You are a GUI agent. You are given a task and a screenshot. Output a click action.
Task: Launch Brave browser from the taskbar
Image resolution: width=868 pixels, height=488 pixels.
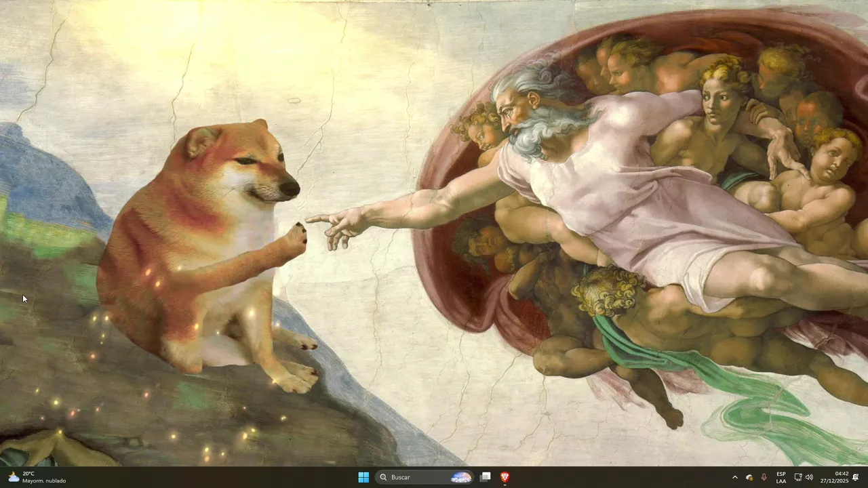click(x=505, y=477)
